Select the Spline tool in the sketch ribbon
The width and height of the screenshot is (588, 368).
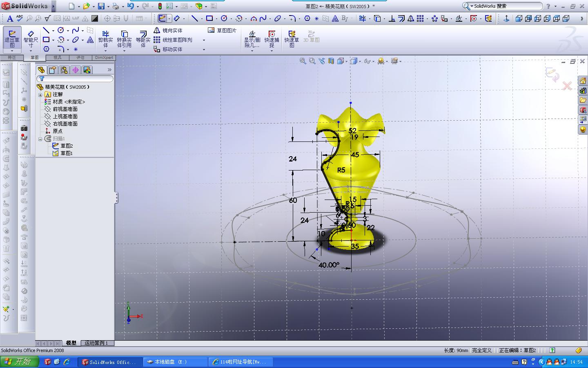(76, 31)
